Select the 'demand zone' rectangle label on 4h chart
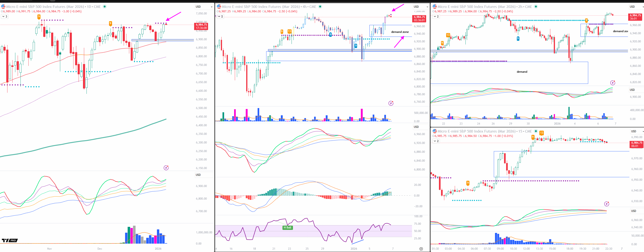This screenshot has width=644, height=252. point(400,32)
